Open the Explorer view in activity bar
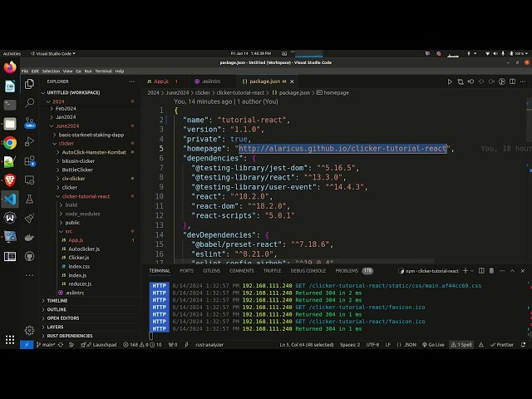Viewport: 532px width, 399px height. pos(30,84)
